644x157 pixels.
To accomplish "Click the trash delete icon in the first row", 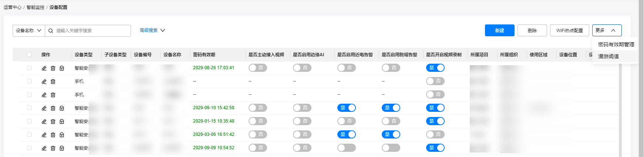I will click(x=53, y=68).
